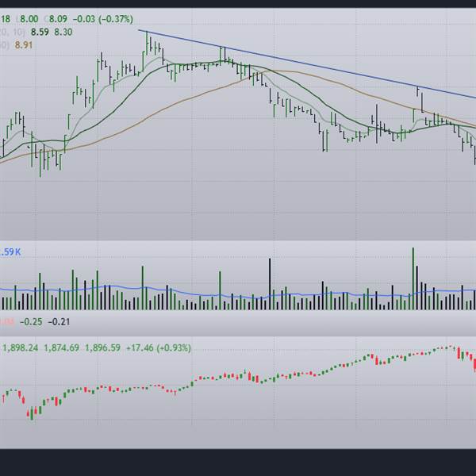Select the brown moving average value 8.91
The height and width of the screenshot is (476, 476).
pos(24,45)
